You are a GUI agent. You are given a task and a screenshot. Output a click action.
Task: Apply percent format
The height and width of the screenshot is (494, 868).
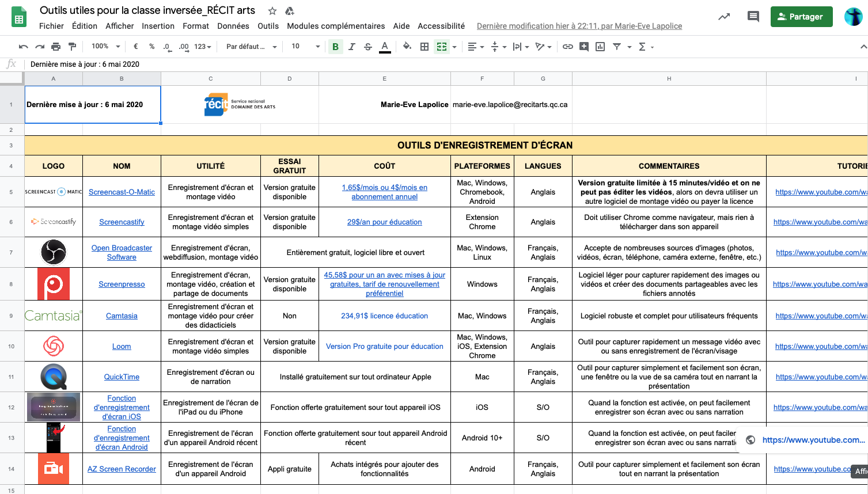click(151, 47)
